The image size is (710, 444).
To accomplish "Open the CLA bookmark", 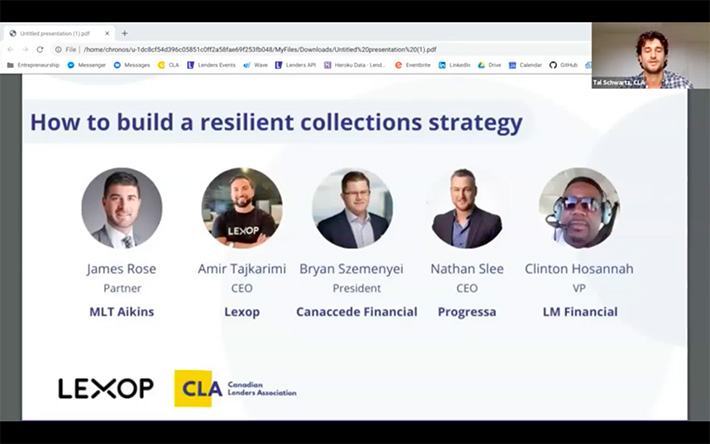I will point(168,65).
